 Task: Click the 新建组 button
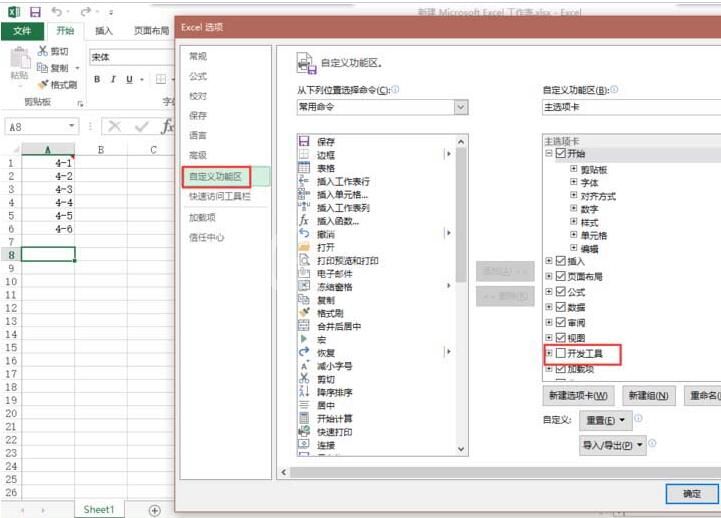point(649,396)
